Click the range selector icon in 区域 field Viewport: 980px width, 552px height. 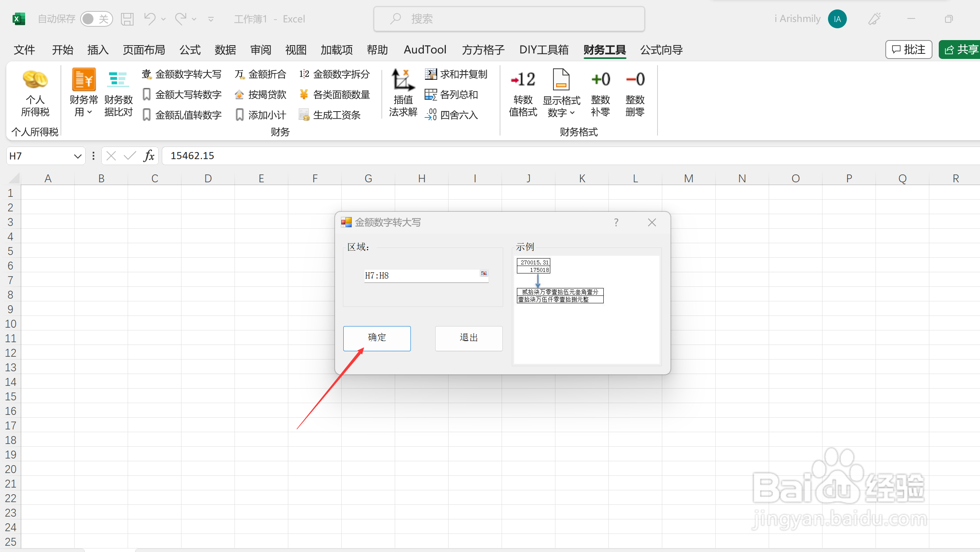[484, 273]
